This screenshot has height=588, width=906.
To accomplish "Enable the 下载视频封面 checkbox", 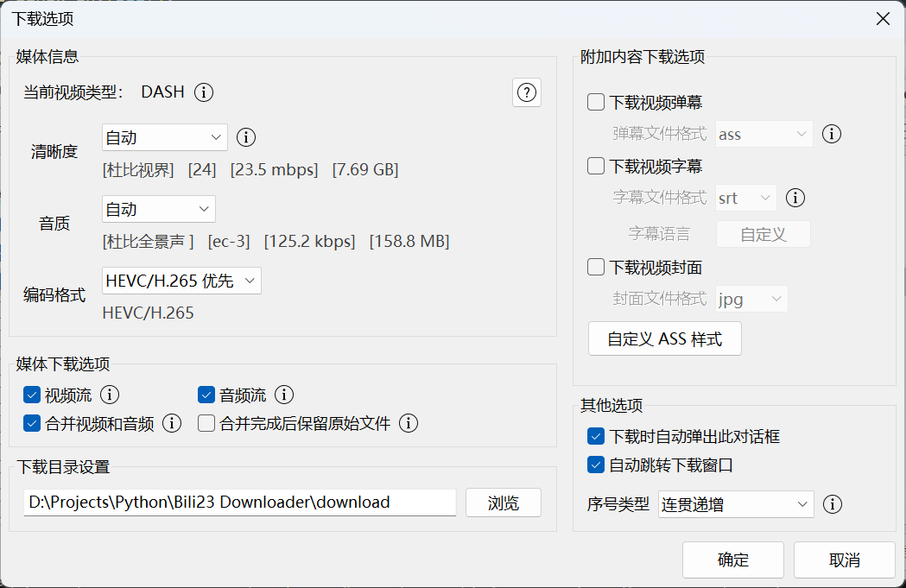I will click(x=596, y=267).
